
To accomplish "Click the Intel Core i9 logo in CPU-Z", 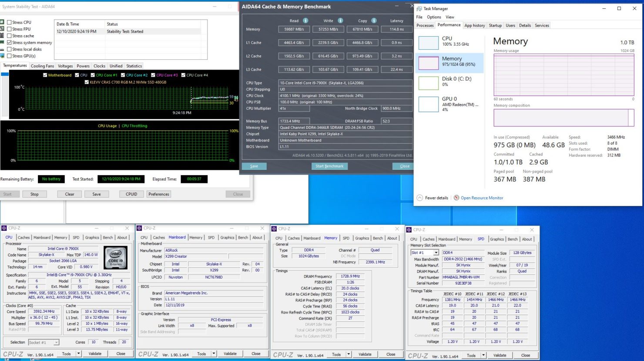I will (x=115, y=257).
